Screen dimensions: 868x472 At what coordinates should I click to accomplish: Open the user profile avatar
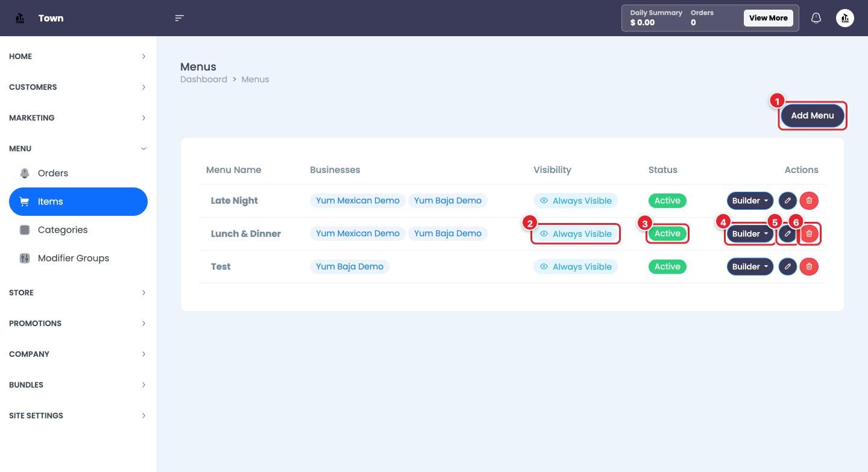pyautogui.click(x=845, y=18)
